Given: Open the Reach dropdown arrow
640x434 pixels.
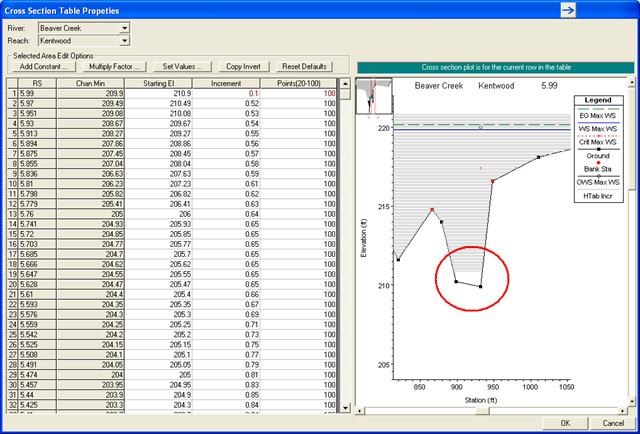Looking at the screenshot, I should point(124,41).
